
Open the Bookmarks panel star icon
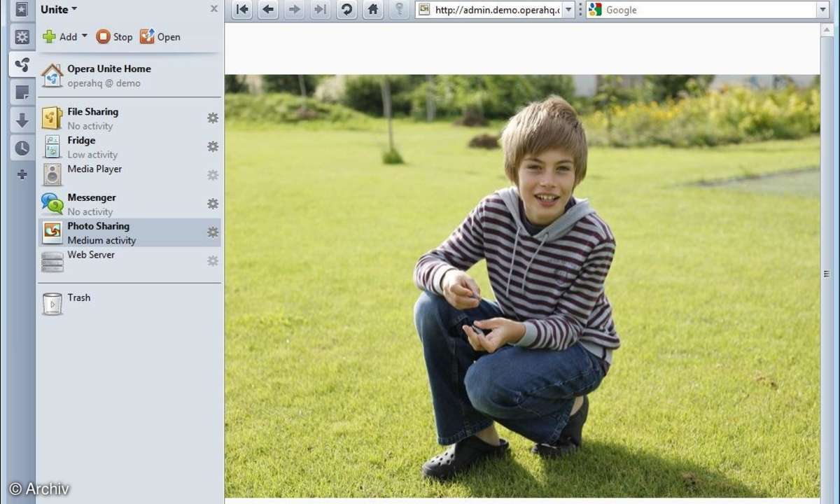point(22,10)
